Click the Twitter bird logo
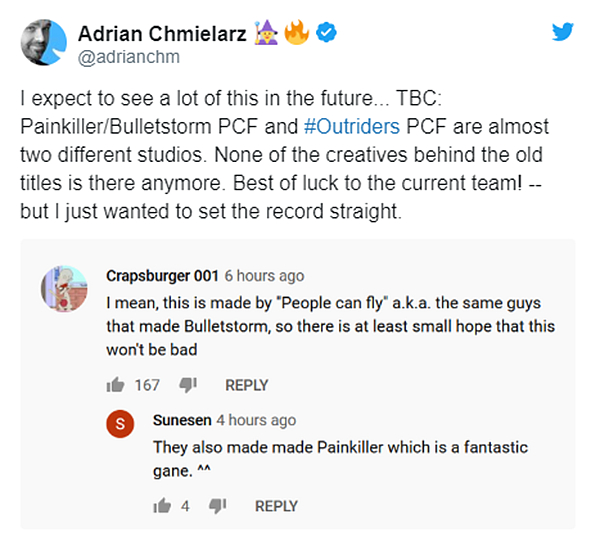This screenshot has height=537, width=600. tap(562, 31)
